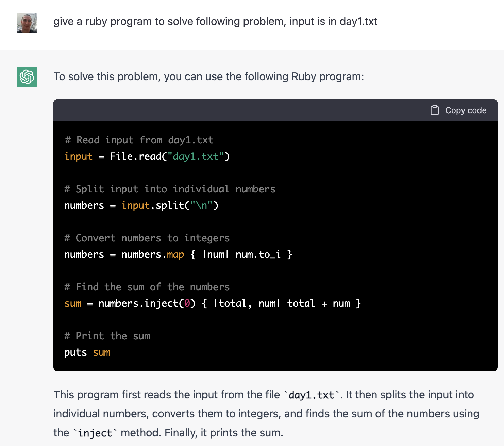Screen dimensions: 504x446
Task: Click the split("\n") call in the code
Action: (x=186, y=205)
